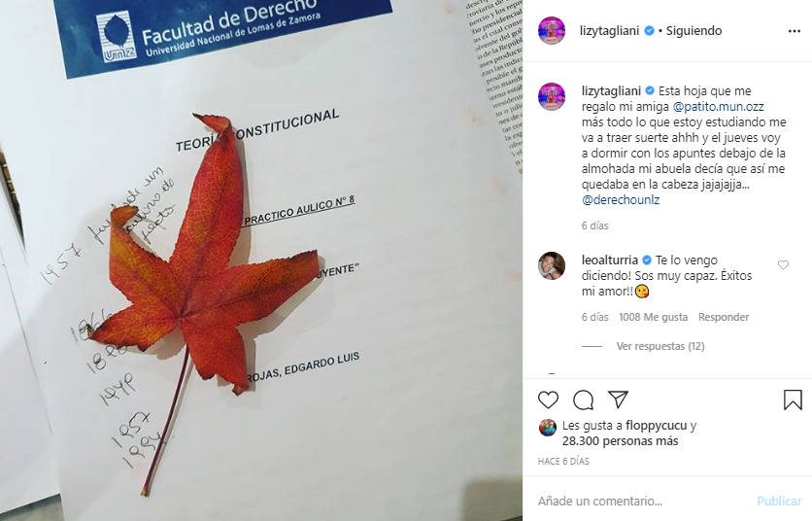
Task: Open the @patito.mun.ozz mention link
Action: click(x=718, y=106)
